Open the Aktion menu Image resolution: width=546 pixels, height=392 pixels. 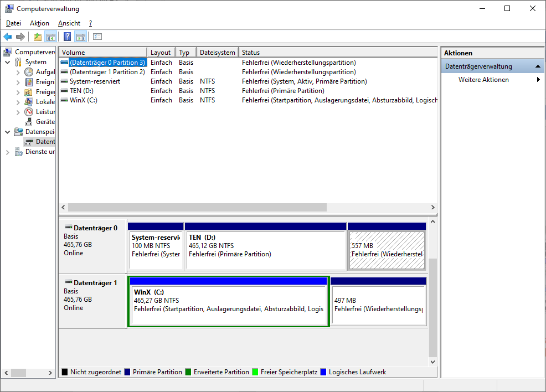click(x=39, y=23)
